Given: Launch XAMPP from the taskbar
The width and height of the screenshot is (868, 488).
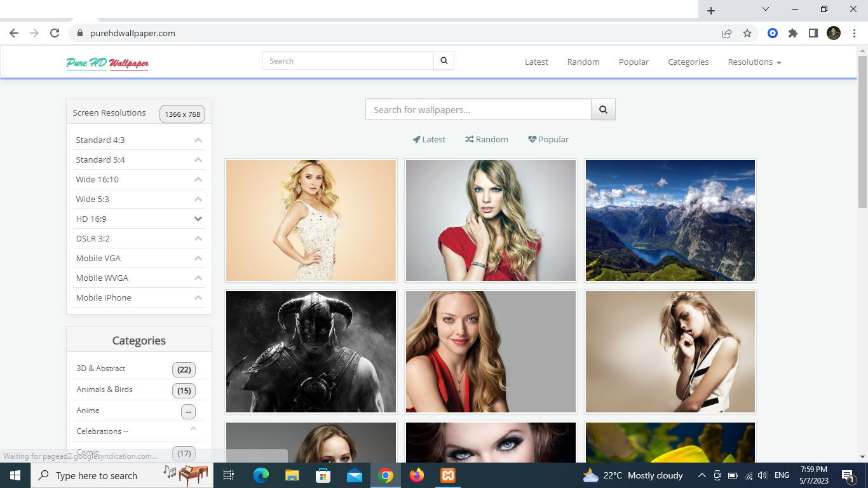Looking at the screenshot, I should coord(448,475).
